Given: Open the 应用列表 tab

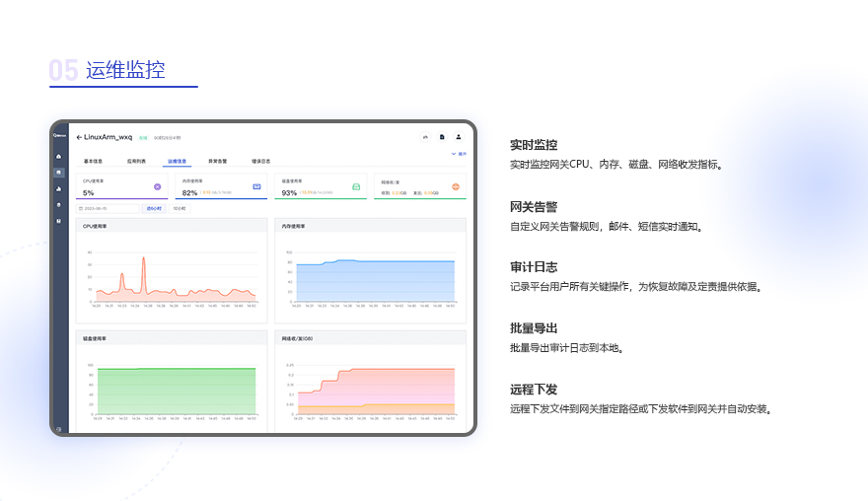Looking at the screenshot, I should pos(136,161).
